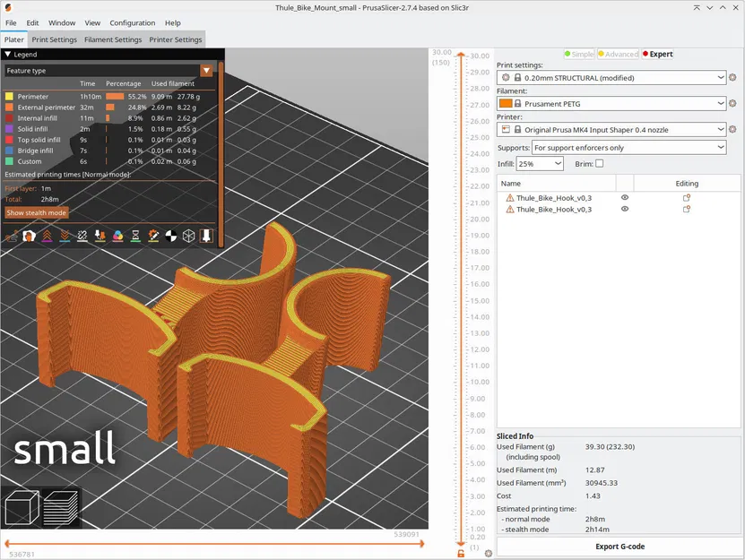This screenshot has height=560, width=745.
Task: Toggle the deretractions icon with down arrows
Action: (65, 236)
